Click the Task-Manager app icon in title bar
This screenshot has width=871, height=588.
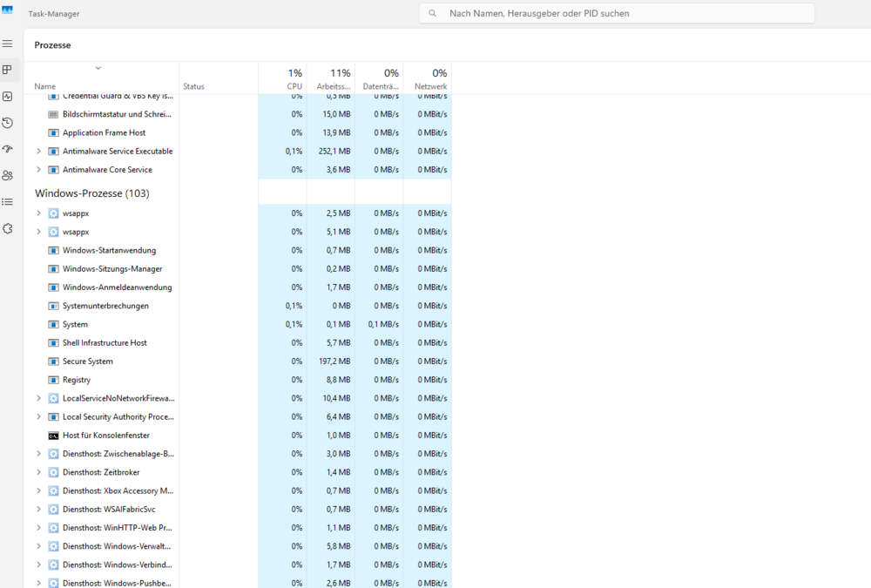coord(7,10)
